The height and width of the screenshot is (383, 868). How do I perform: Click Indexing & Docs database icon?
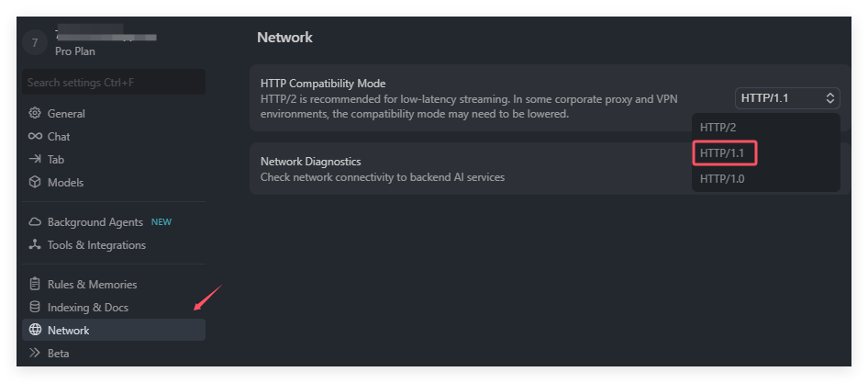pos(35,307)
